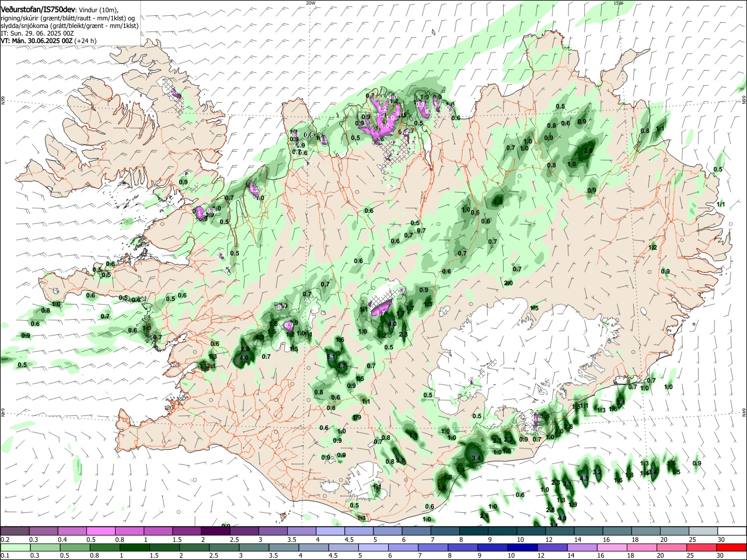Image resolution: width=747 pixels, height=560 pixels.
Task: Pick upper legend swatch between 3.5 and 4
Action: (x=301, y=531)
